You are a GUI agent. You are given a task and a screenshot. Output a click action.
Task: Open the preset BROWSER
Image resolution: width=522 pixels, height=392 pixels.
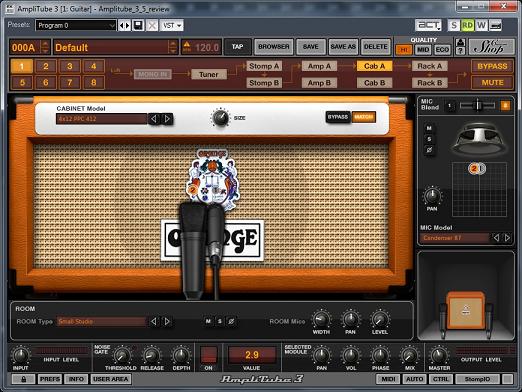tap(274, 47)
